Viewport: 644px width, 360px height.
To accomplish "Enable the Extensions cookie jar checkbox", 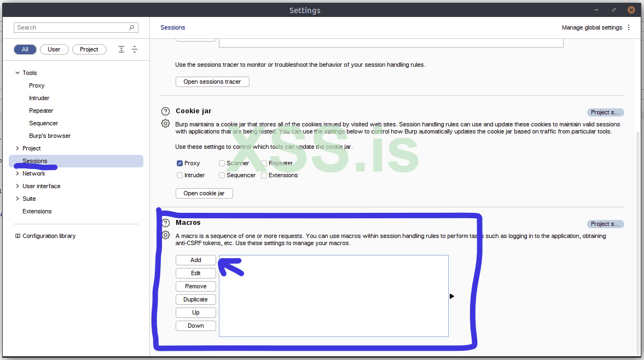I will (x=264, y=175).
